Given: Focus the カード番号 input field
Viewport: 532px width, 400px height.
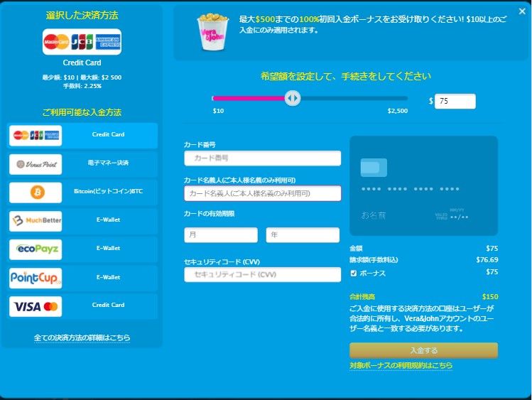Looking at the screenshot, I should [262, 158].
